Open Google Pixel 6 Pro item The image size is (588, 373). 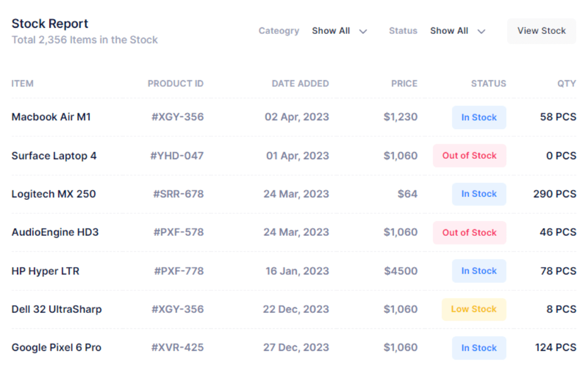pos(57,347)
